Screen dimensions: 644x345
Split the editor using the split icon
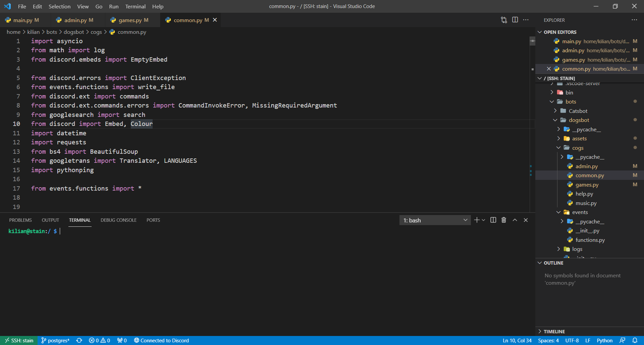(515, 20)
